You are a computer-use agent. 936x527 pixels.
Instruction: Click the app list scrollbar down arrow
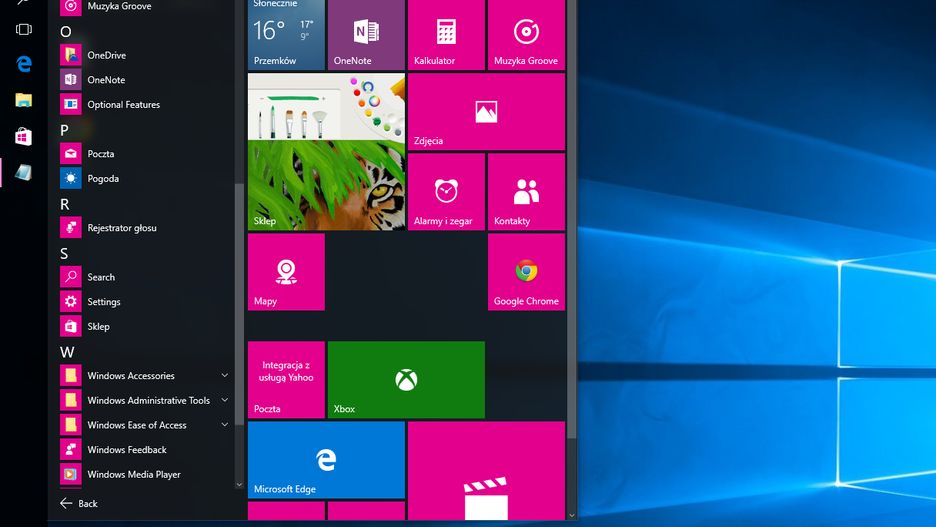tap(239, 485)
